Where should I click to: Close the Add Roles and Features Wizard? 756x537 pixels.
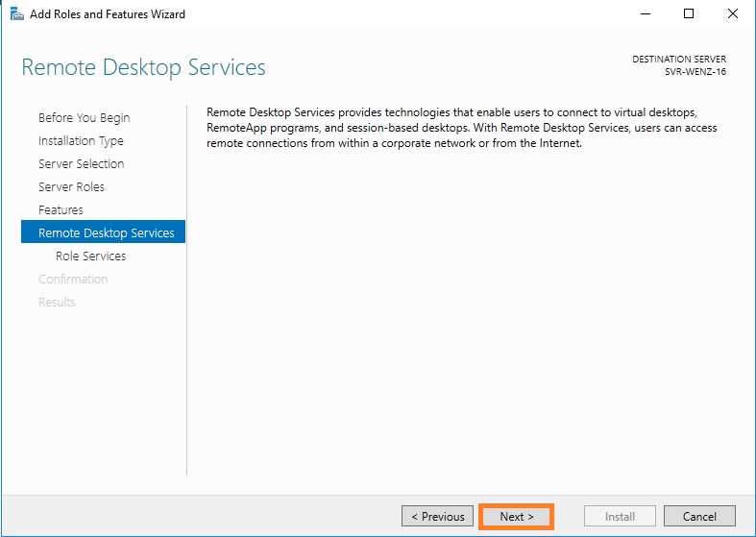click(733, 13)
